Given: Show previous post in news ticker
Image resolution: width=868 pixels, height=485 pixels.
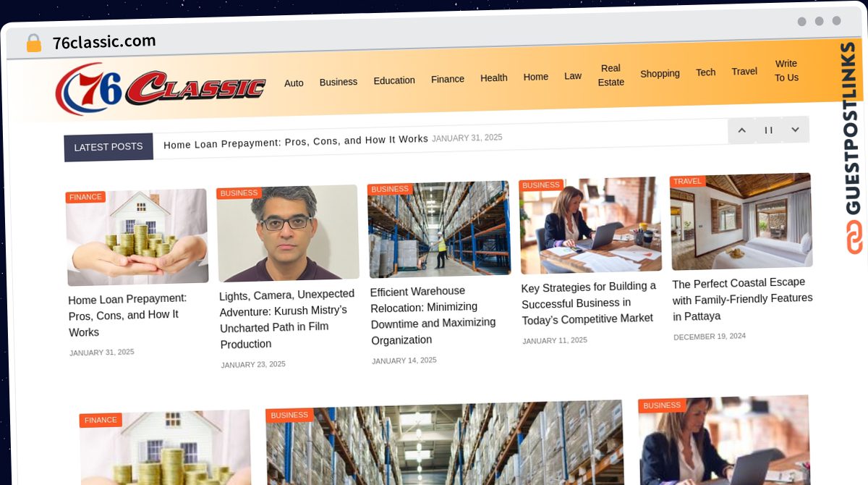Looking at the screenshot, I should (x=741, y=130).
